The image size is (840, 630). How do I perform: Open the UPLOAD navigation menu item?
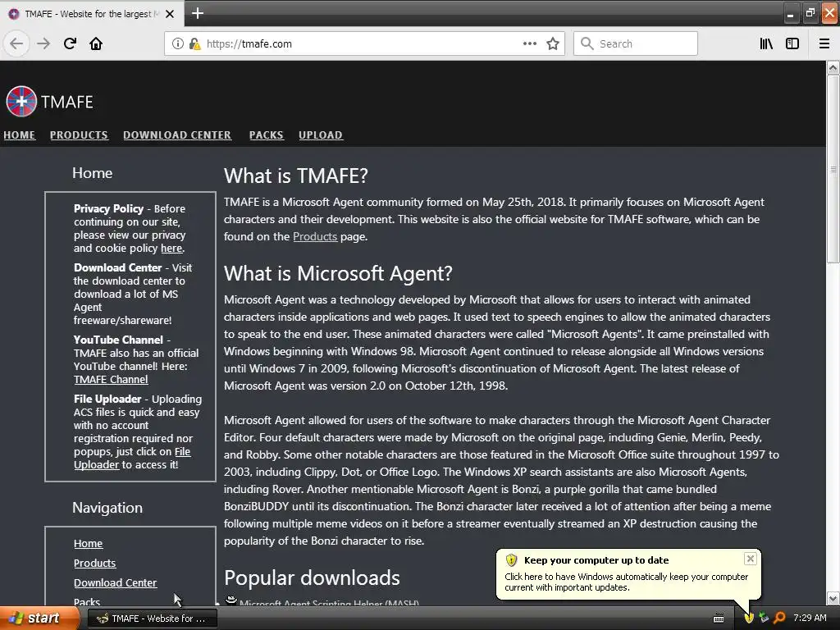[x=321, y=135]
